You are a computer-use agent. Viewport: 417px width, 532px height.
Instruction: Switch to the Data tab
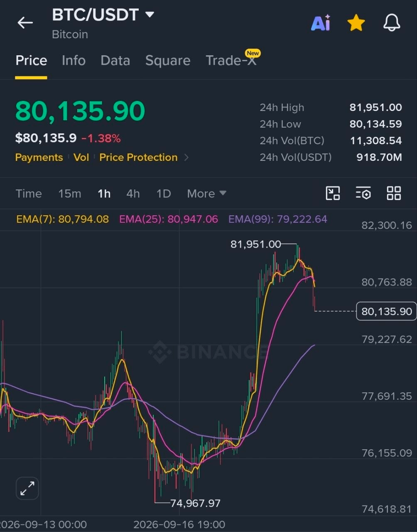(x=115, y=61)
